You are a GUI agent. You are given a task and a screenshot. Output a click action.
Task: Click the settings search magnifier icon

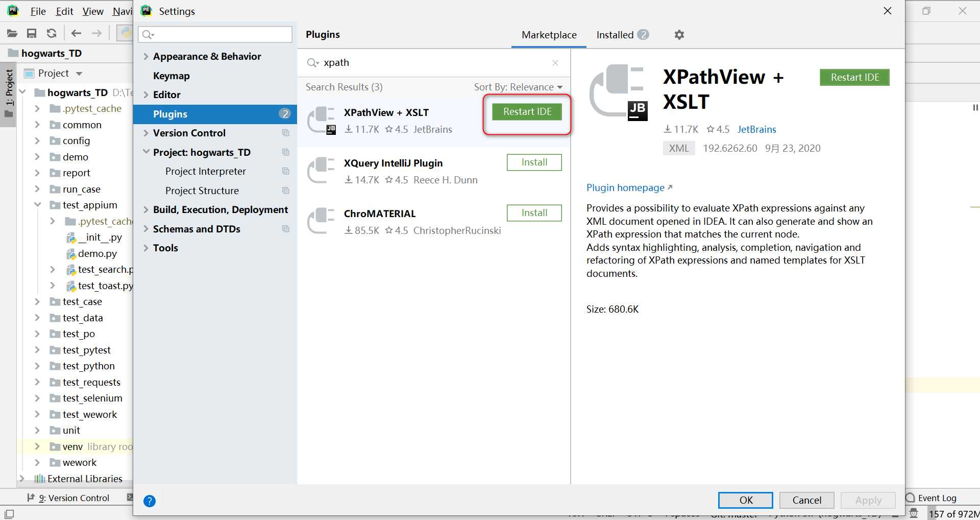[x=148, y=35]
